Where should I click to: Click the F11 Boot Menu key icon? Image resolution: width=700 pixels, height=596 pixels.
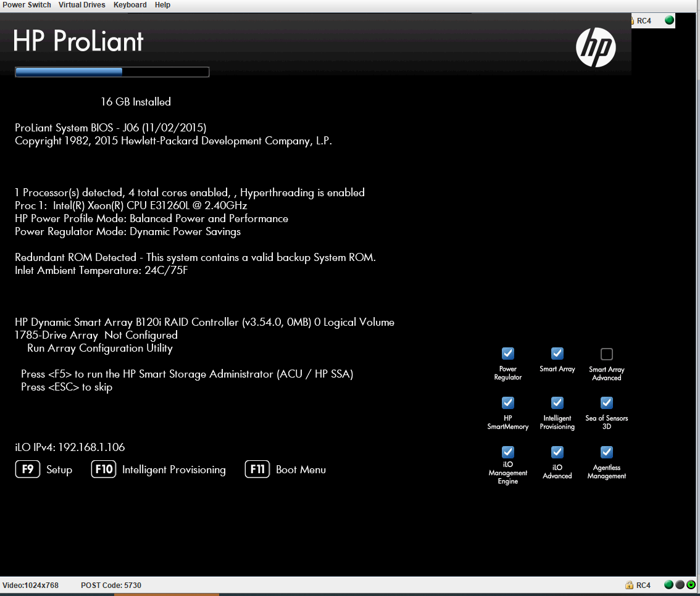(257, 469)
